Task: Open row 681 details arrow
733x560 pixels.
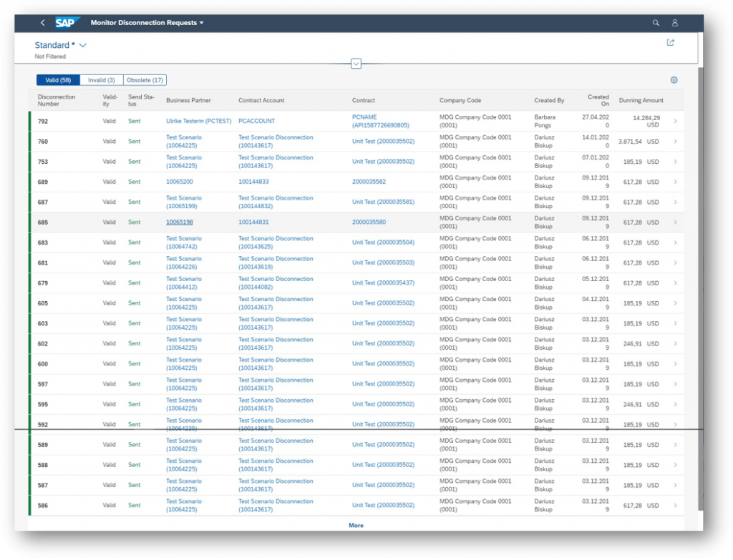Action: [x=676, y=262]
